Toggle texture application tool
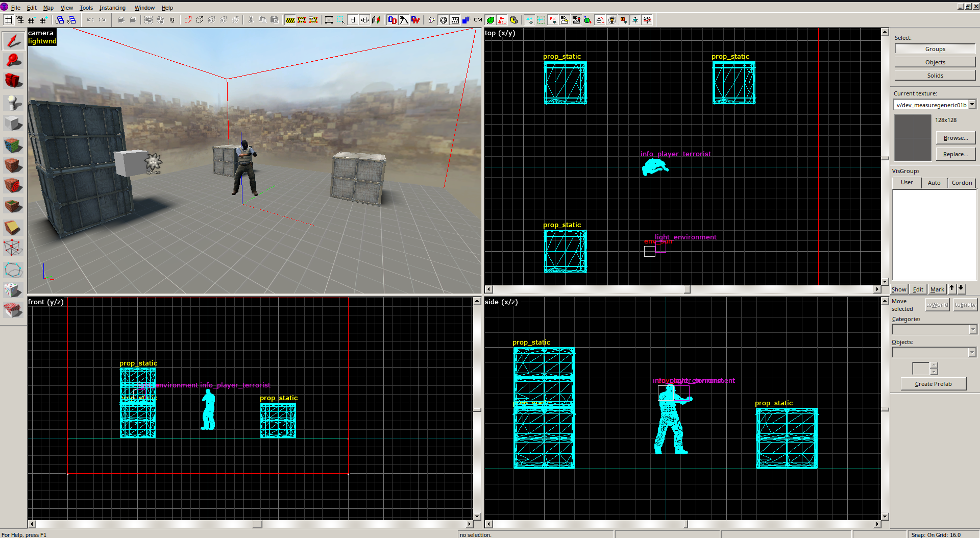Viewport: 980px width, 538px height. (x=13, y=145)
